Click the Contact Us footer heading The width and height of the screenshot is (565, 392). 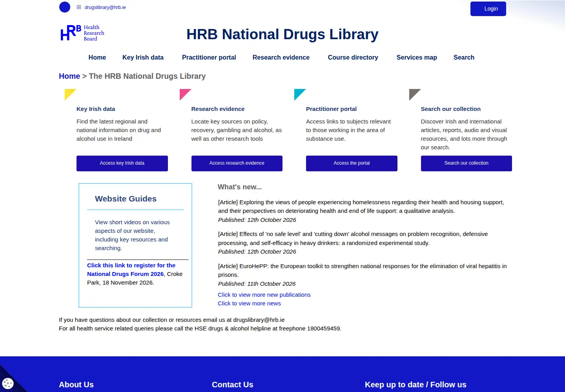pyautogui.click(x=233, y=385)
